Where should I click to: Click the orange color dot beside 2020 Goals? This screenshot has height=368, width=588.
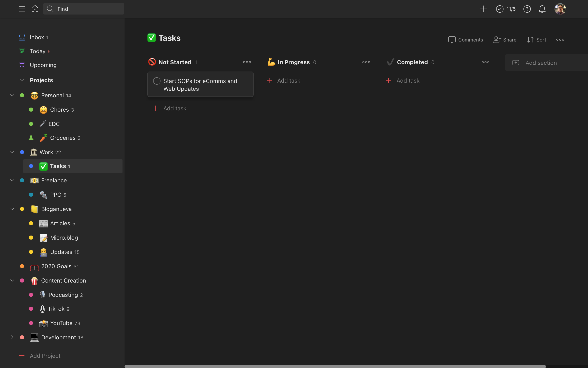[22, 266]
